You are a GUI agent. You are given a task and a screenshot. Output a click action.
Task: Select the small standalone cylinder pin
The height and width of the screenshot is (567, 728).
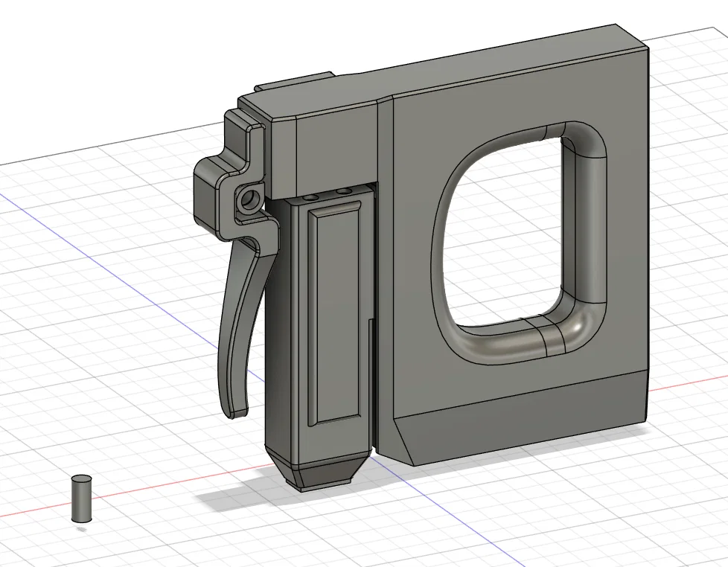pos(81,499)
